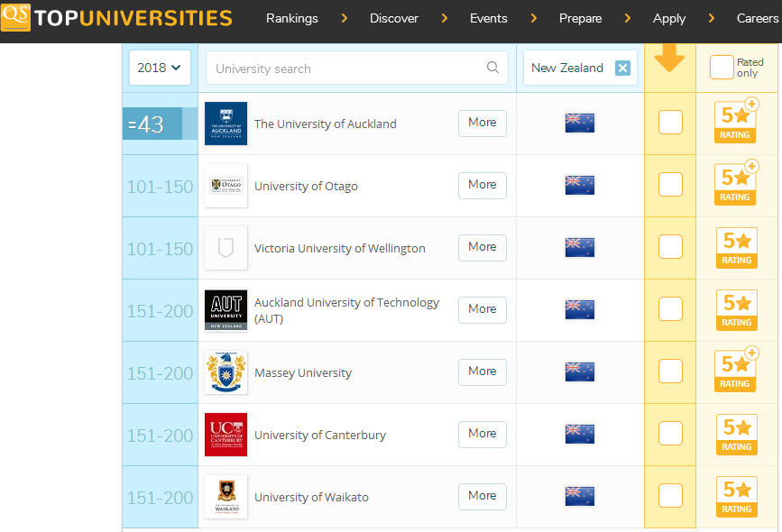The width and height of the screenshot is (782, 532).
Task: Open University of Auckland's 5-star rating badge
Action: tap(736, 123)
